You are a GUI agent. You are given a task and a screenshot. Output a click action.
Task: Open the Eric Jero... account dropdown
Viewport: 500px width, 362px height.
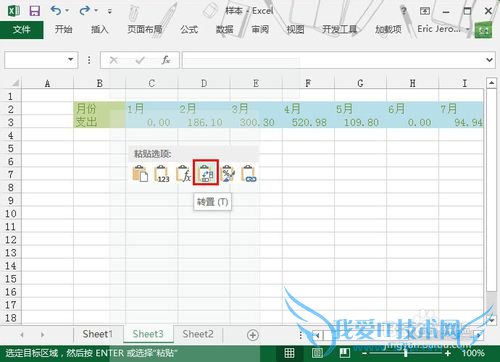coord(443,29)
